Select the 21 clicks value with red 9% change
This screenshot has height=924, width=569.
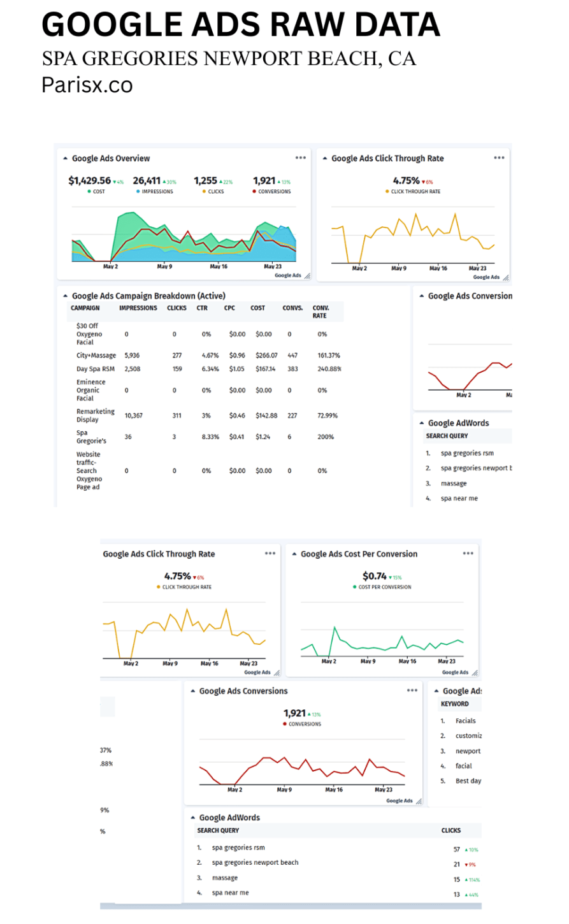pyautogui.click(x=457, y=865)
